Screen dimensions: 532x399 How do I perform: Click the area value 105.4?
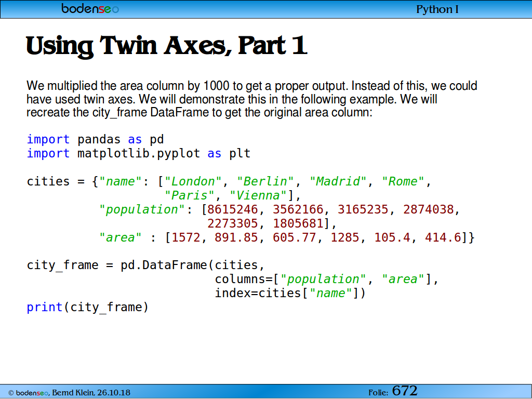(392, 237)
